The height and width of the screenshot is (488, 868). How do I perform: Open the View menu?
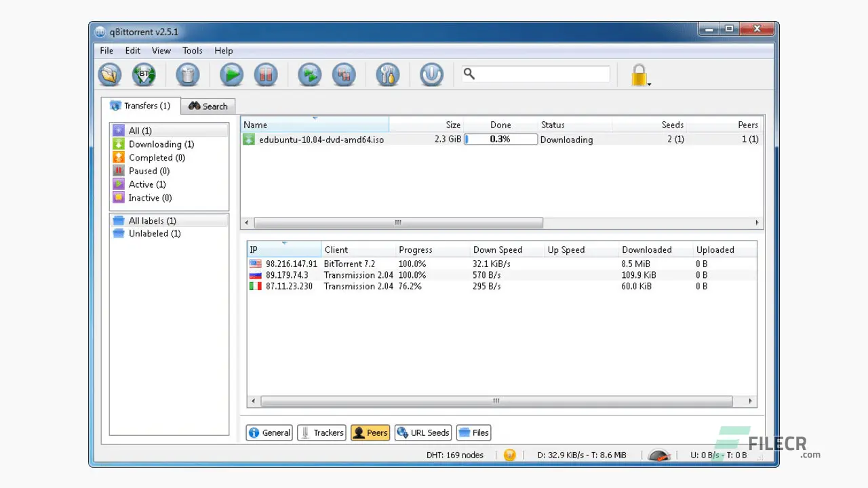pos(161,51)
